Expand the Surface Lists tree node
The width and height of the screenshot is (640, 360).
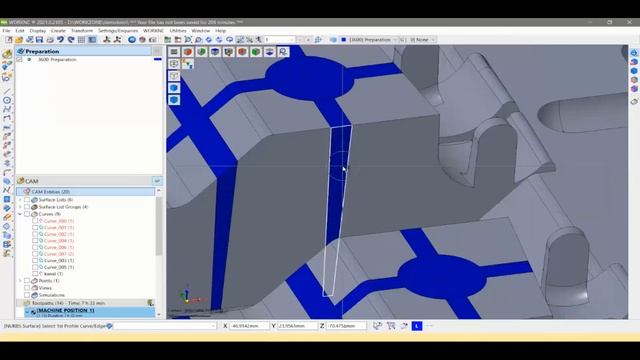[x=20, y=200]
